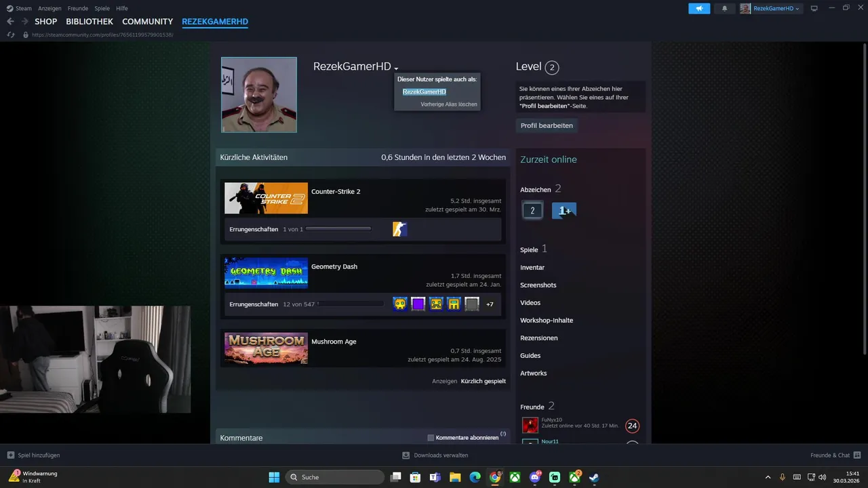The height and width of the screenshot is (488, 868).
Task: Open the Screenshots link
Action: (x=538, y=285)
